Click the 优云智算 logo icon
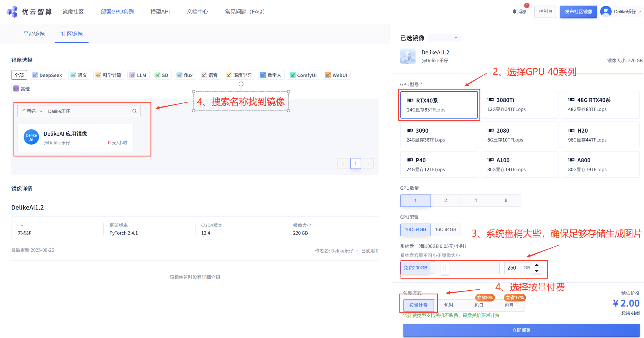The height and width of the screenshot is (338, 644). coord(12,12)
